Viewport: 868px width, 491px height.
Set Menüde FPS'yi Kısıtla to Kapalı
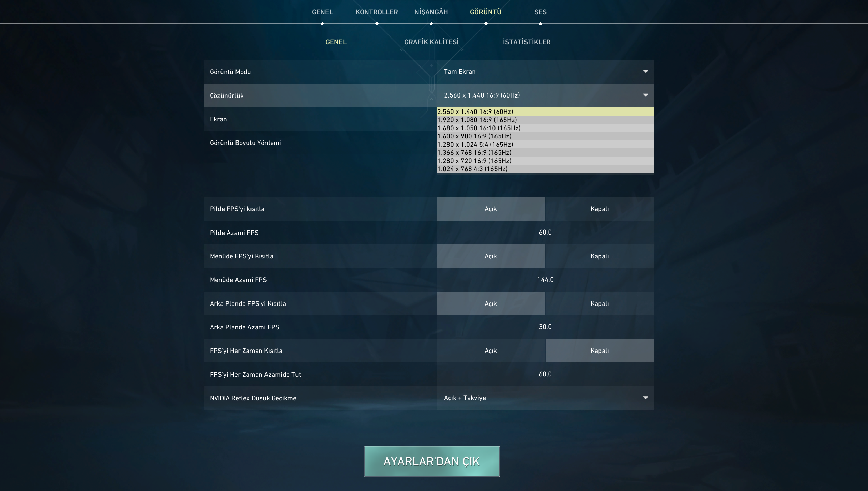[x=599, y=256]
